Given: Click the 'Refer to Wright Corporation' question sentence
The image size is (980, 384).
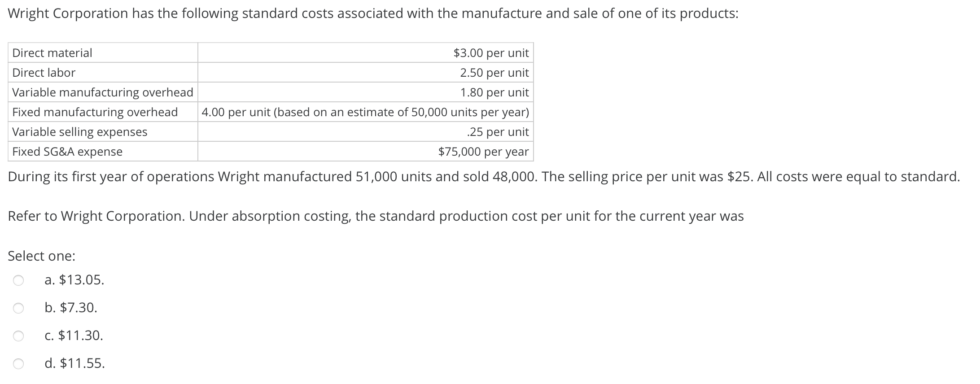Looking at the screenshot, I should (376, 216).
